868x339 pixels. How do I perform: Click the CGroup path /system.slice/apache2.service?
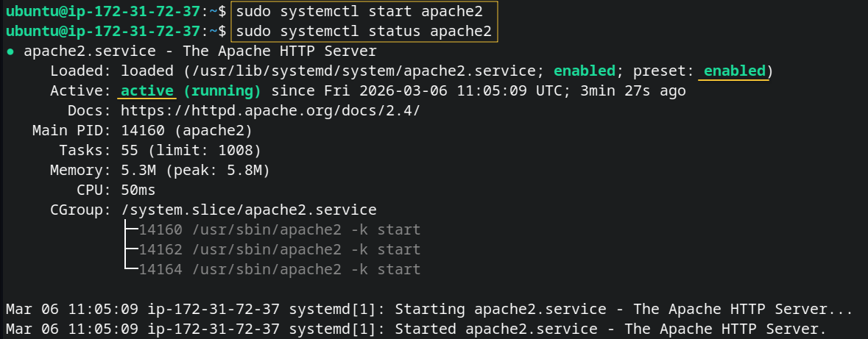(x=249, y=210)
